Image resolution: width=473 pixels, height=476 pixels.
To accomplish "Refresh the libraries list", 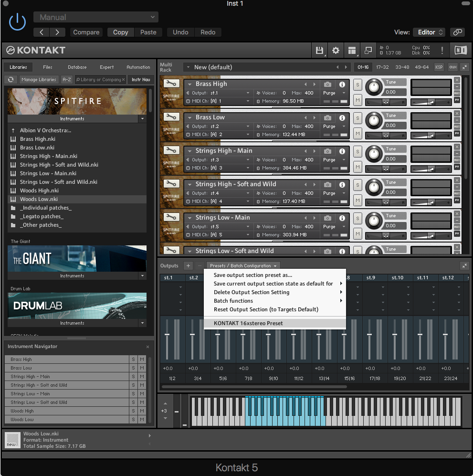I will 11,80.
